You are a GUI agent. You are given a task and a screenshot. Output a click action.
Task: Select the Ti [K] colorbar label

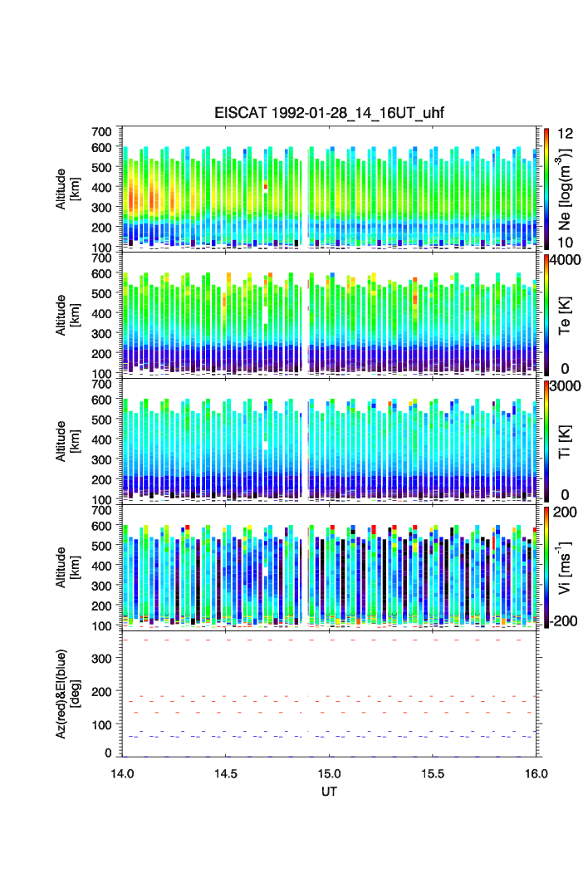(565, 442)
